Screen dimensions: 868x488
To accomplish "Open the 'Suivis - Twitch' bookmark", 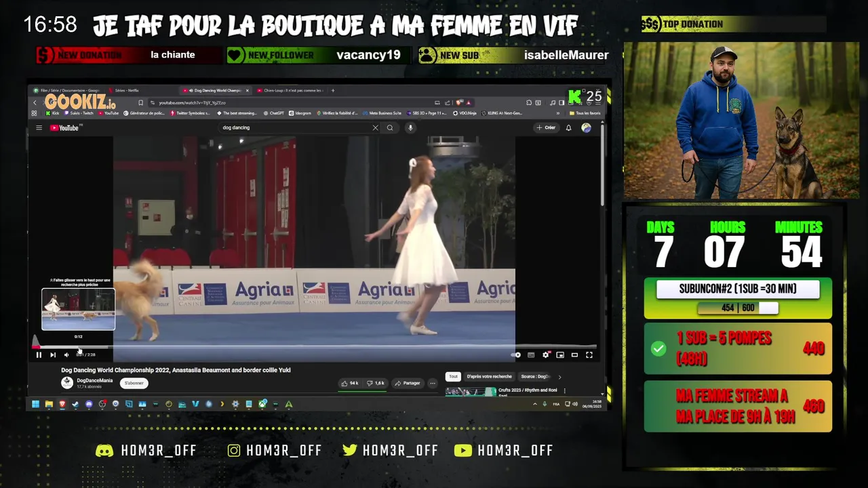I will tap(79, 113).
